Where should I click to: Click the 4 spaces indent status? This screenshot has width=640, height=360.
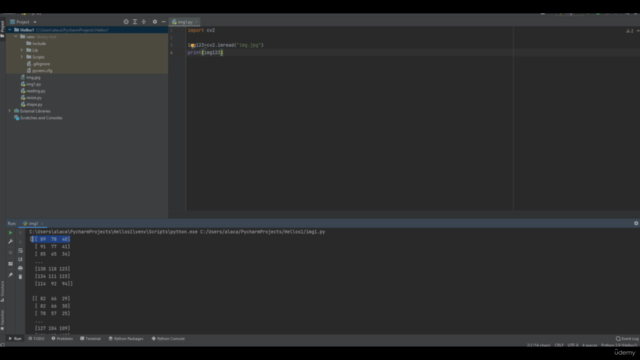click(x=589, y=345)
